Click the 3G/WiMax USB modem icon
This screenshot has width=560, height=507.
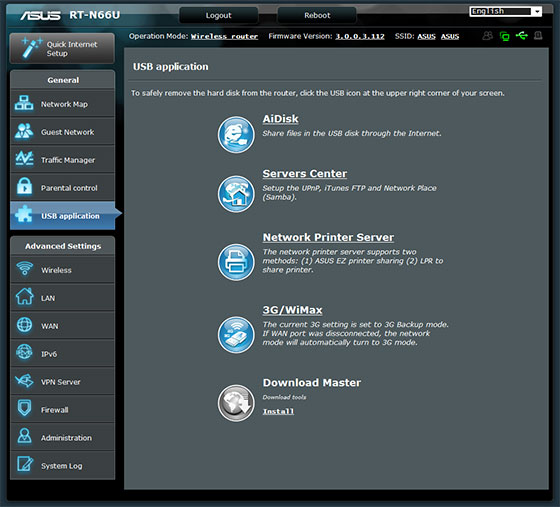point(236,335)
